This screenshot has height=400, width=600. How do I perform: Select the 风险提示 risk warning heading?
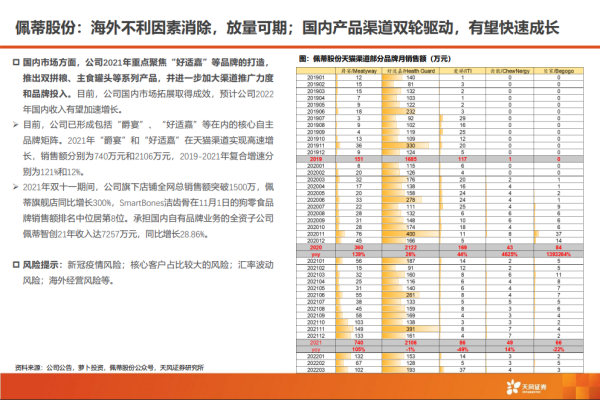coord(41,265)
